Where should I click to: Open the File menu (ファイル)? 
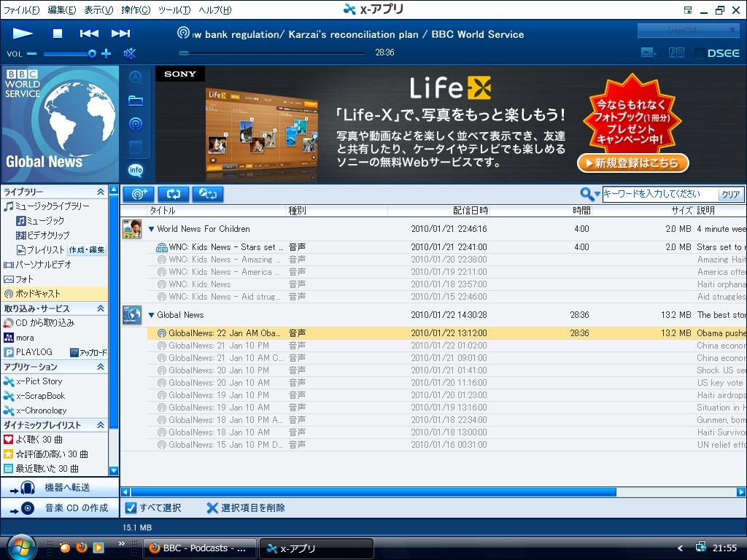21,10
